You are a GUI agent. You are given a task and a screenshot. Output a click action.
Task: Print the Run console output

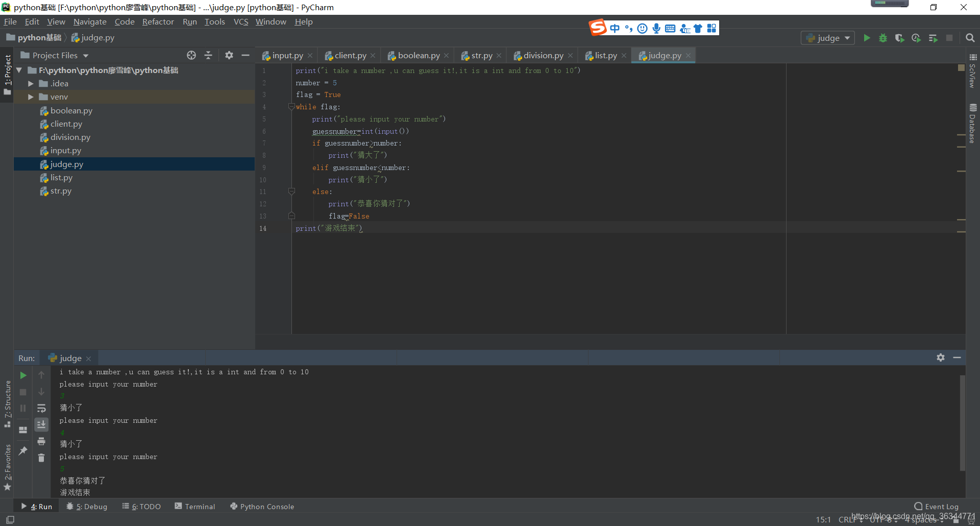41,441
